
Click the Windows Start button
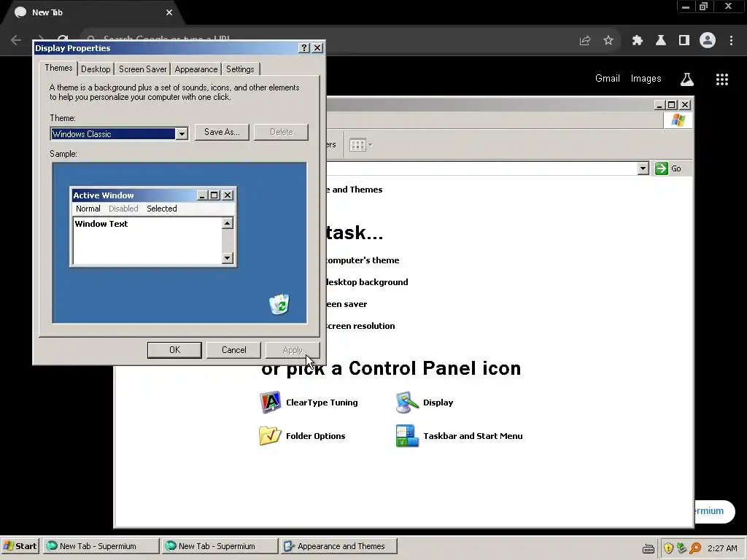(x=20, y=546)
